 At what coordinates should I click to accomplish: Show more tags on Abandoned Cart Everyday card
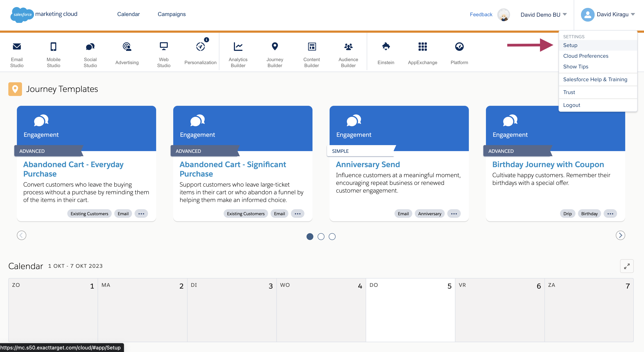click(x=141, y=214)
